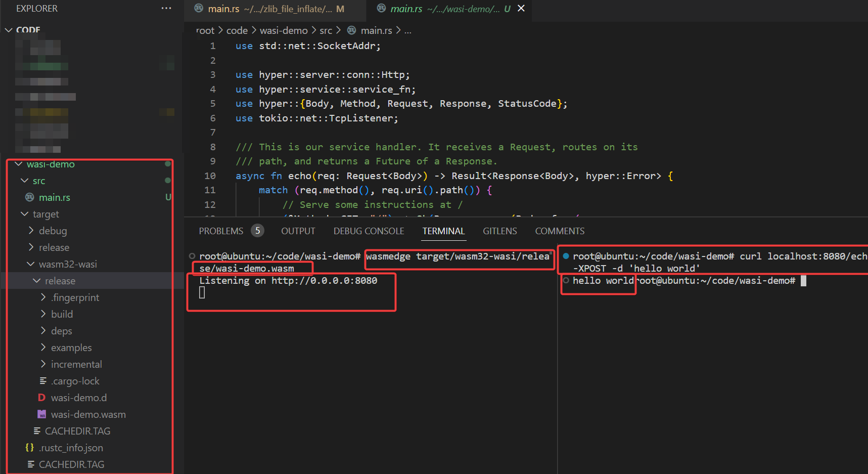The width and height of the screenshot is (868, 474).
Task: Collapse the target folder
Action: point(25,214)
